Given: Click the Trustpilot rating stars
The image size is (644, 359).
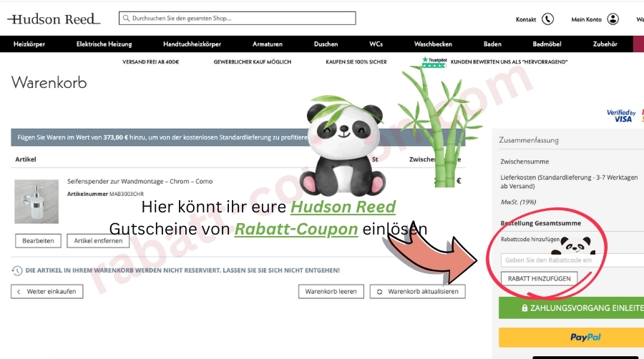Looking at the screenshot, I should pyautogui.click(x=433, y=62).
